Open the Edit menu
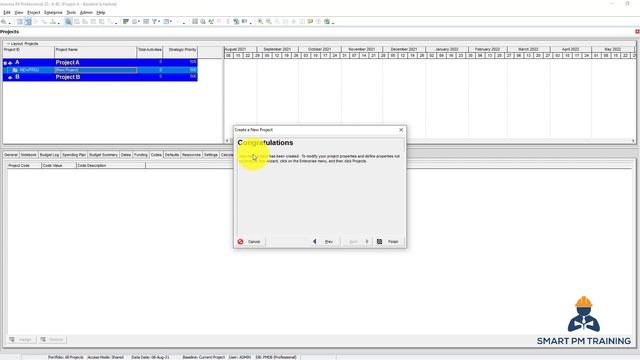The height and width of the screenshot is (360, 640). click(x=7, y=13)
